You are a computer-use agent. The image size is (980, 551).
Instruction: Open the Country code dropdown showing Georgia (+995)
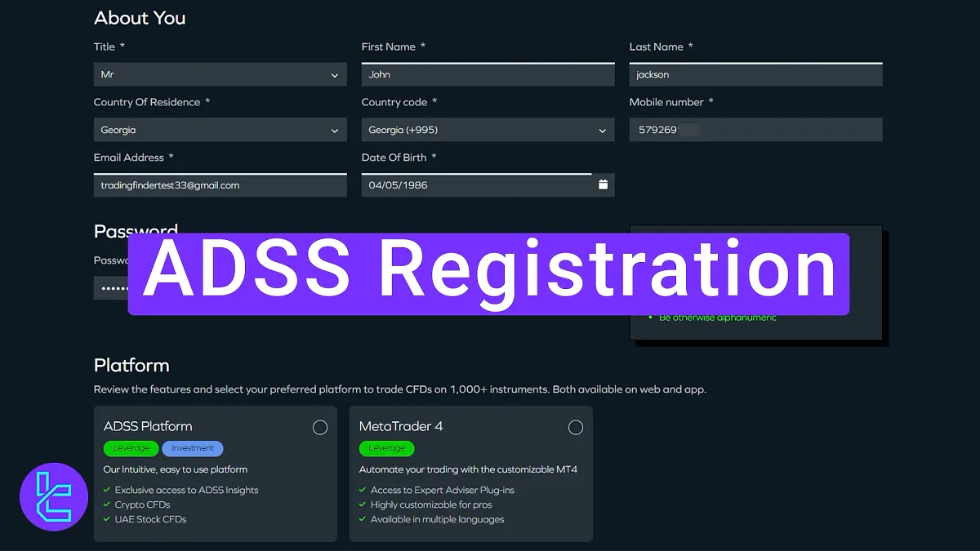(488, 130)
